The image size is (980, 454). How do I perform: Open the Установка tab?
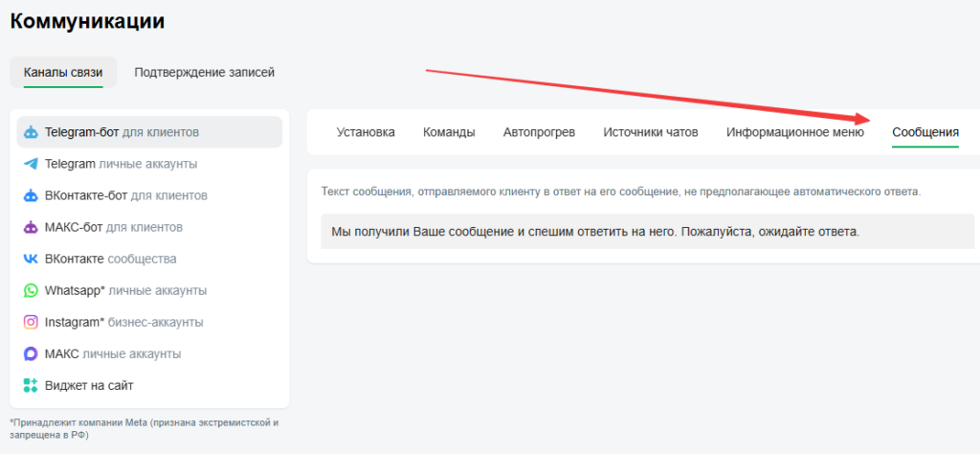click(366, 132)
